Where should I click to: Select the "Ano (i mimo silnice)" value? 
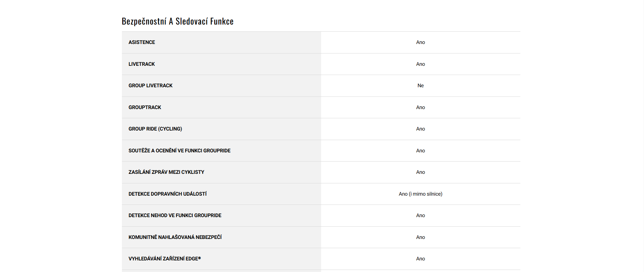[421, 194]
